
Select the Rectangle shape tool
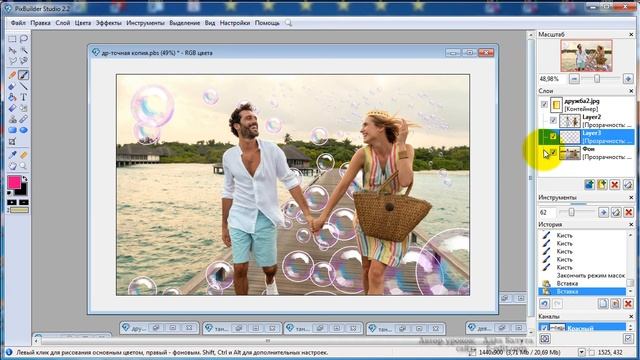coord(12,130)
